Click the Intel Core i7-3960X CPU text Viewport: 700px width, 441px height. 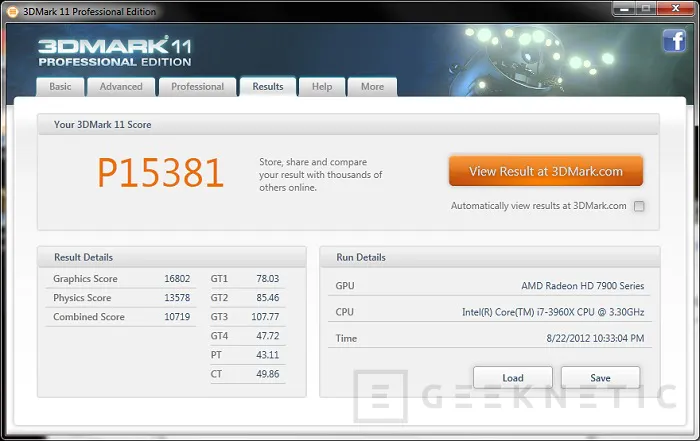[x=553, y=312]
